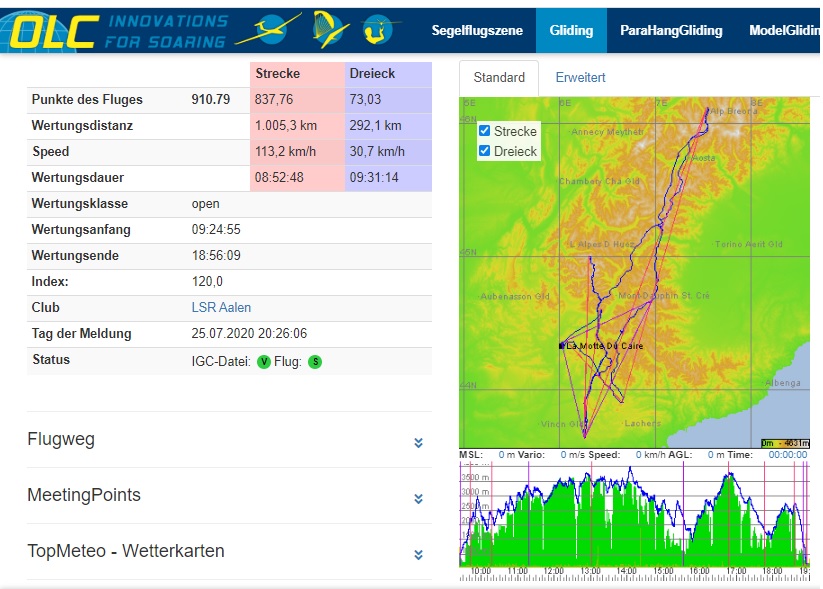Click the elevation scale legend on map

tap(784, 442)
